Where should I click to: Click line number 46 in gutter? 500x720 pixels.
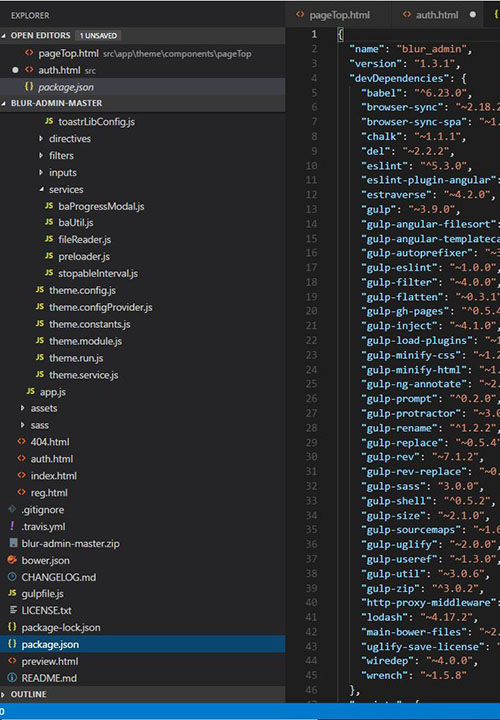pyautogui.click(x=311, y=690)
